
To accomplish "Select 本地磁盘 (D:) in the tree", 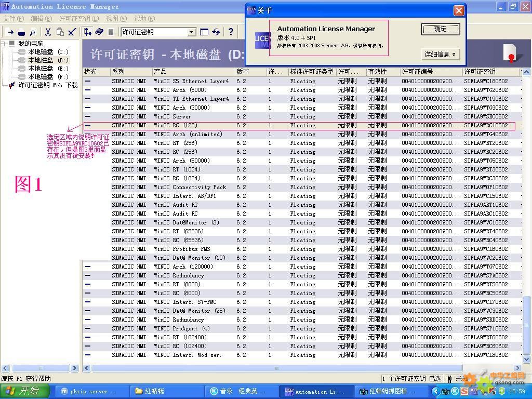I will point(48,60).
